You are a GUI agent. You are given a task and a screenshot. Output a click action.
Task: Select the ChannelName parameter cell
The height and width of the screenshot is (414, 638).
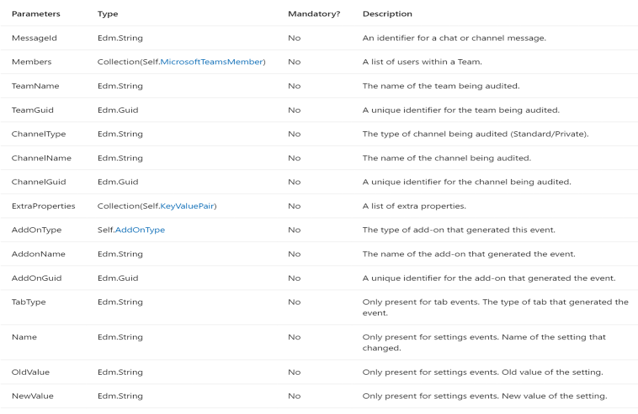tap(41, 158)
